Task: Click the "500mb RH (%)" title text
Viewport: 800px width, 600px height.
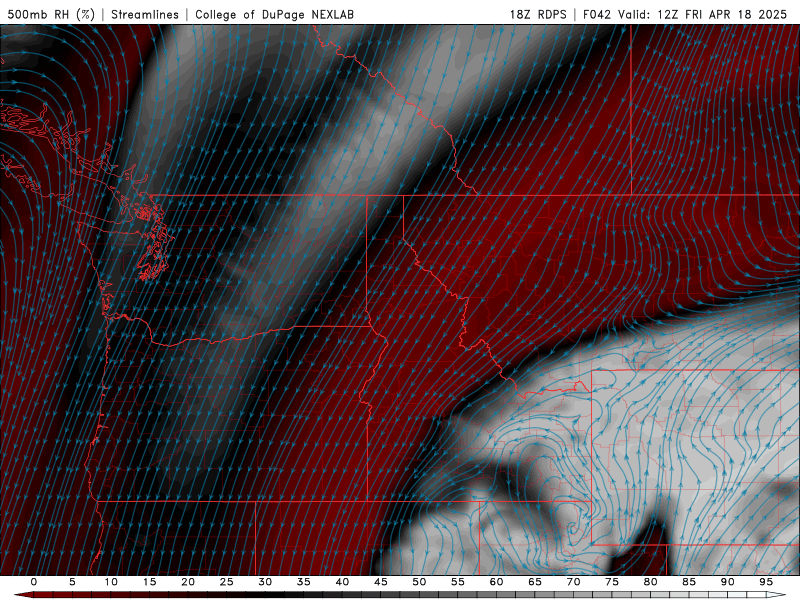Action: tap(51, 14)
